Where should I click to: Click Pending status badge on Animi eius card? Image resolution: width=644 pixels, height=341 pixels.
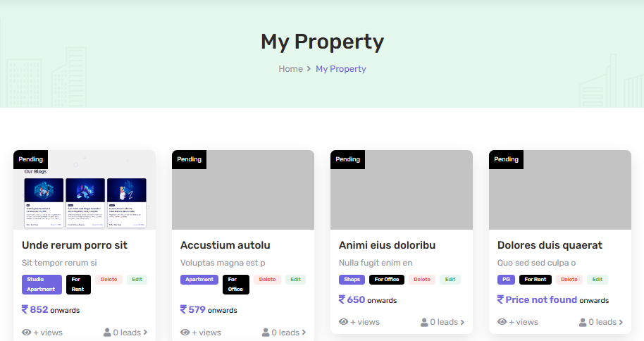click(347, 159)
